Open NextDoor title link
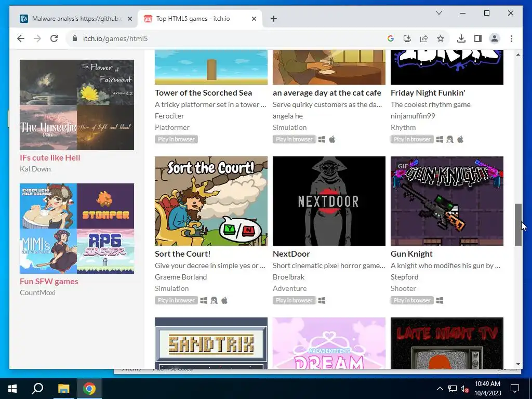The height and width of the screenshot is (399, 532). point(291,254)
